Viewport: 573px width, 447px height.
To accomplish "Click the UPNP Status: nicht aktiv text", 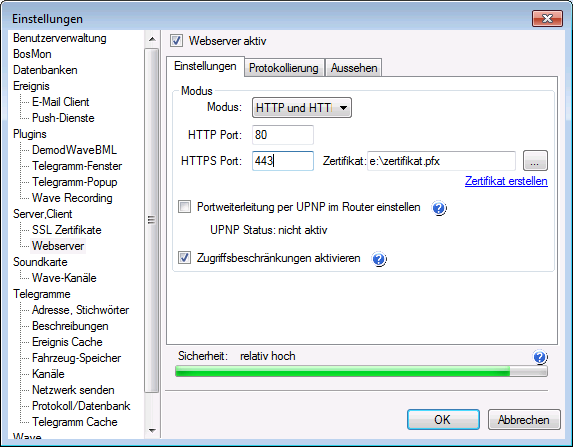I will point(269,230).
